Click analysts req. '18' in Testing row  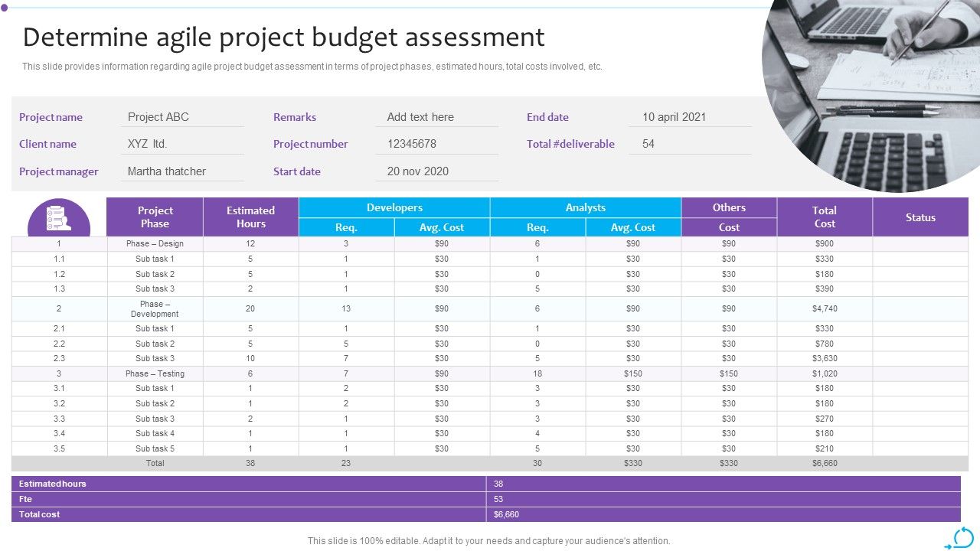[x=537, y=373]
